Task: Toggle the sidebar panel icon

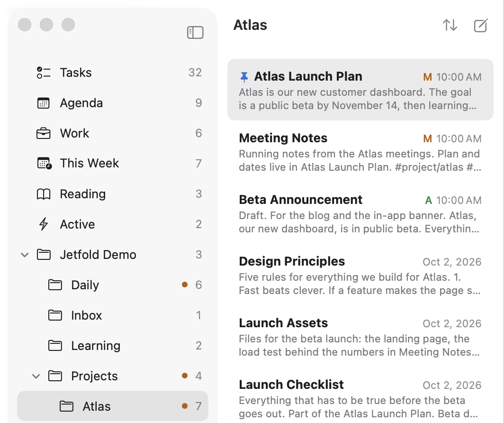Action: tap(195, 33)
